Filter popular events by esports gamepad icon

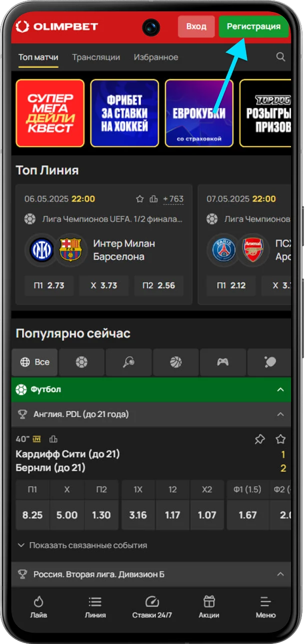223,362
